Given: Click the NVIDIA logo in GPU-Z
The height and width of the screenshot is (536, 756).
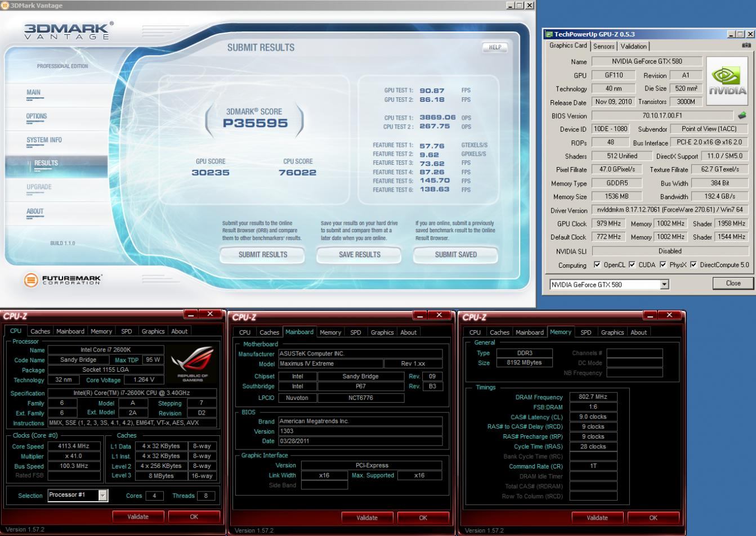Looking at the screenshot, I should click(727, 82).
